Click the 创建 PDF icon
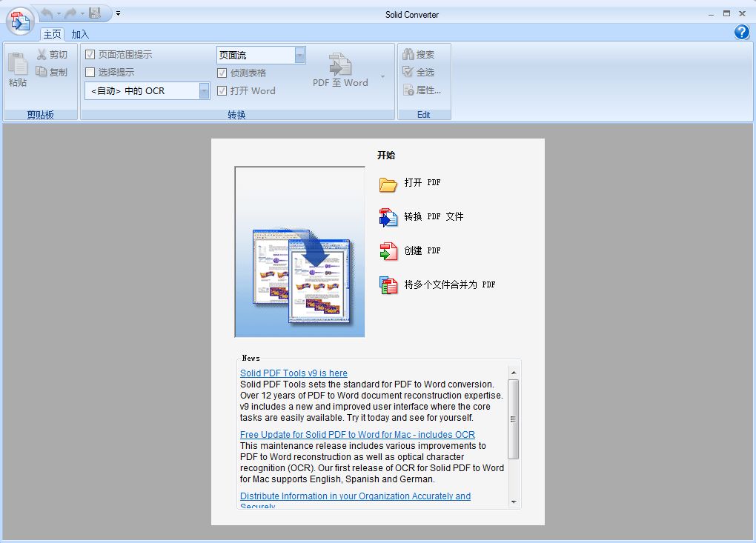The image size is (756, 543). pos(388,251)
